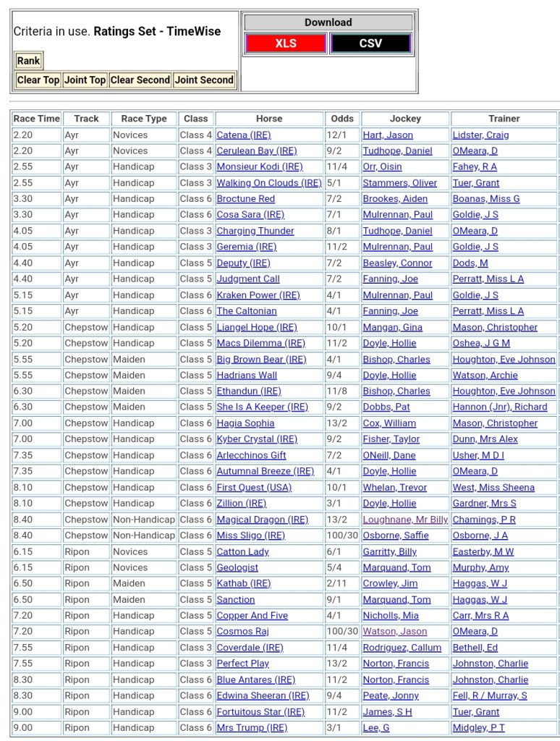The width and height of the screenshot is (560, 741).
Task: Open trainer Watson, Archie
Action: [485, 376]
